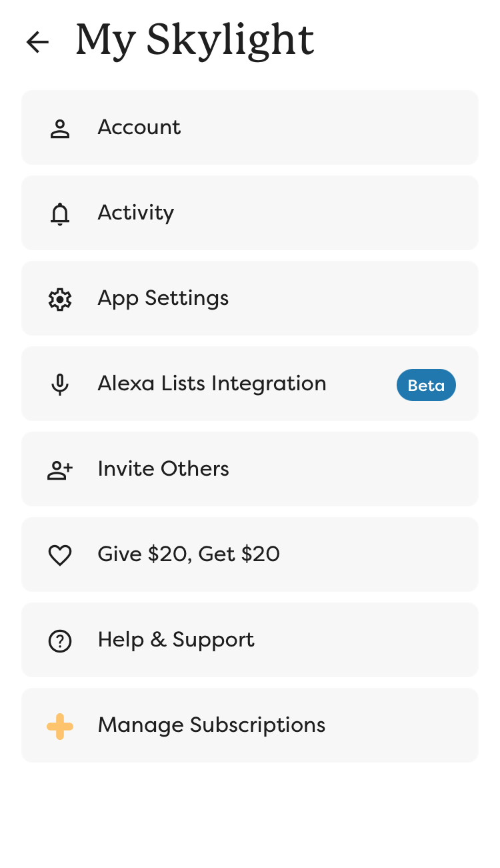
Task: Click the heart icon for Give $20
Action: pos(60,555)
